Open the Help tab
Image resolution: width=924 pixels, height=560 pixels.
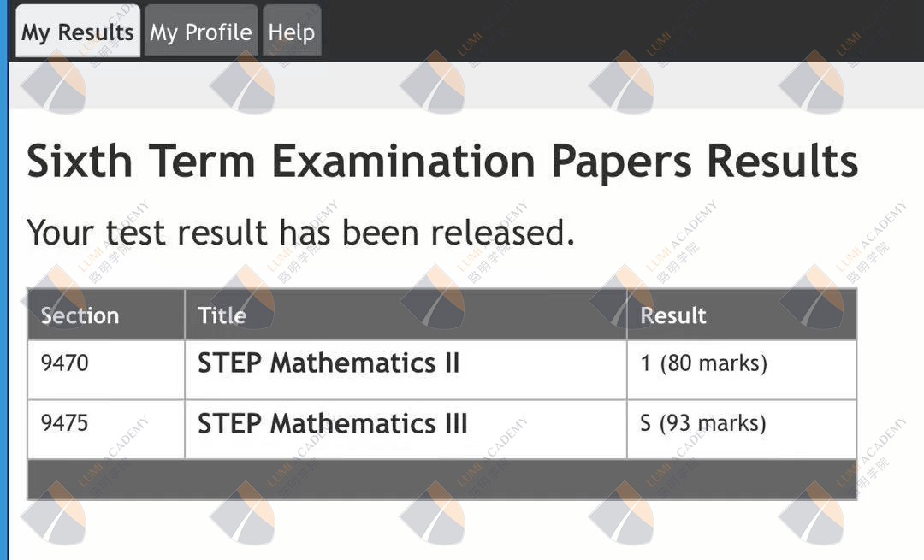pos(292,32)
